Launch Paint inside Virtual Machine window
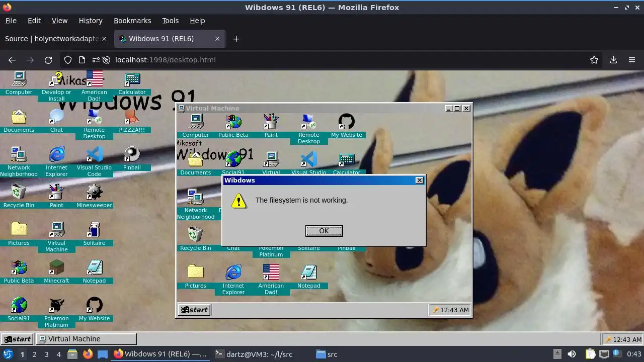Image resolution: width=644 pixels, height=362 pixels. [x=271, y=126]
